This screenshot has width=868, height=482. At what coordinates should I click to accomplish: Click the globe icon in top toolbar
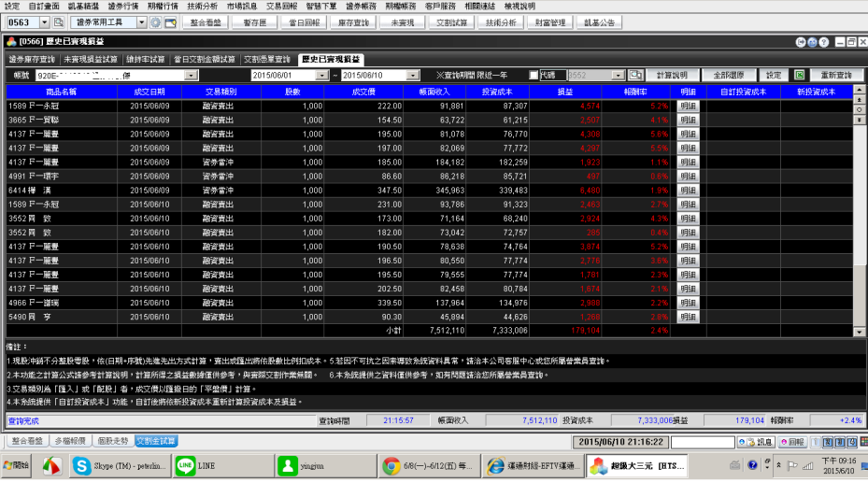coord(156,21)
